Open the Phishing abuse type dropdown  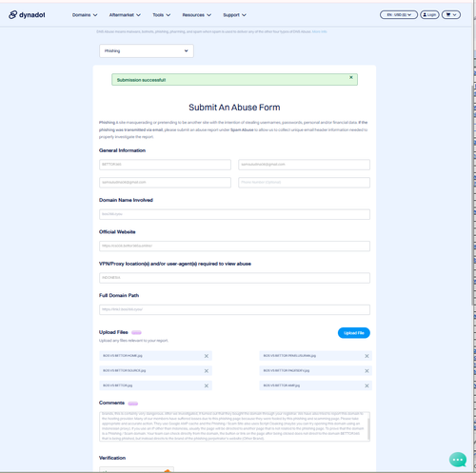pyautogui.click(x=147, y=50)
